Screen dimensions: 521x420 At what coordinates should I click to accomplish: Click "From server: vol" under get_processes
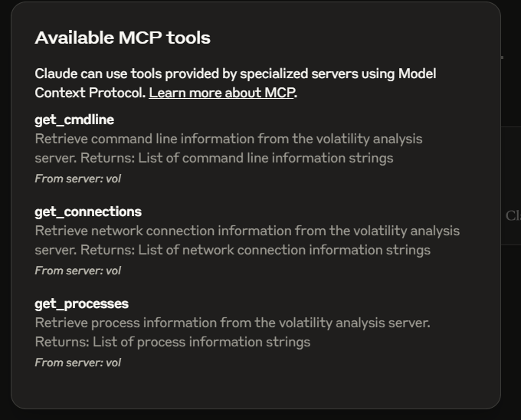(x=77, y=363)
